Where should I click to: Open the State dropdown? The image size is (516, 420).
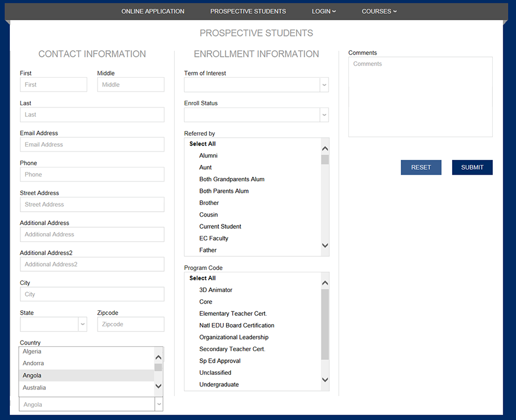[83, 324]
